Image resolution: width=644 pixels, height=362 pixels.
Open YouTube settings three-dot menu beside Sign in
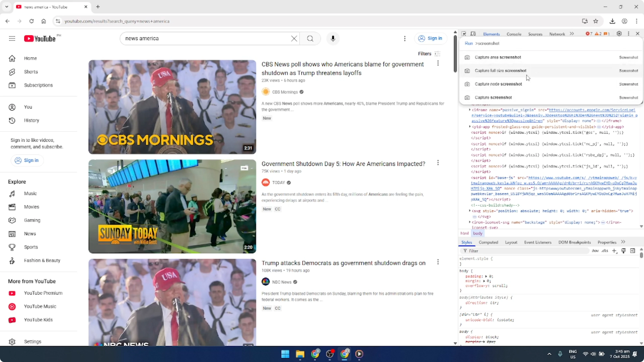[x=405, y=38]
